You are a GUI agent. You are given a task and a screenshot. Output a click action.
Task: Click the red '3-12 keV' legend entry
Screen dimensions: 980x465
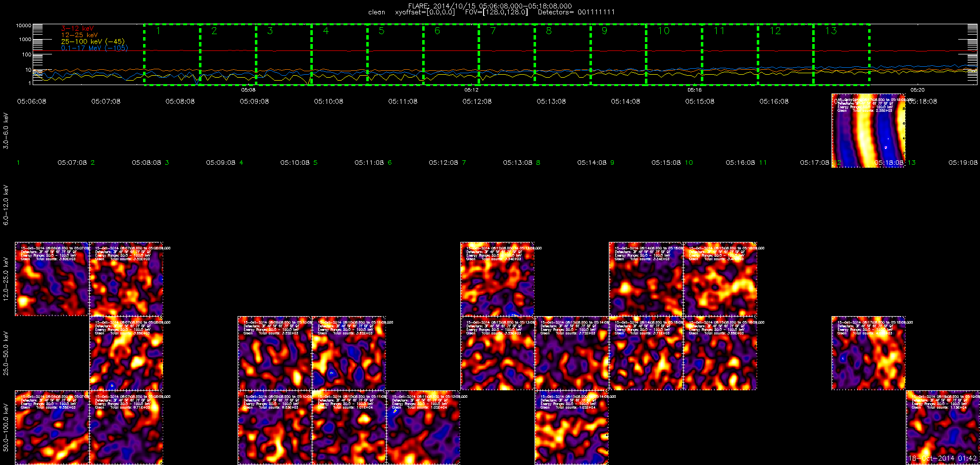77,29
